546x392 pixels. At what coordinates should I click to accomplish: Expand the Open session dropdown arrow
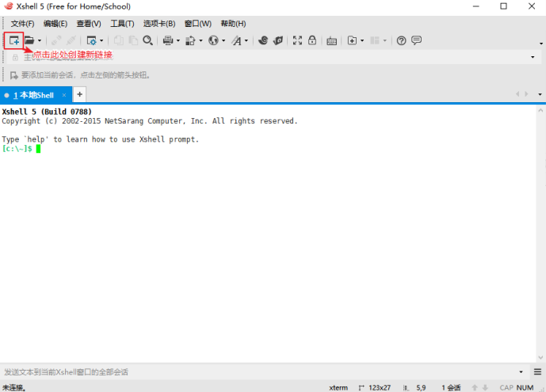(40, 41)
